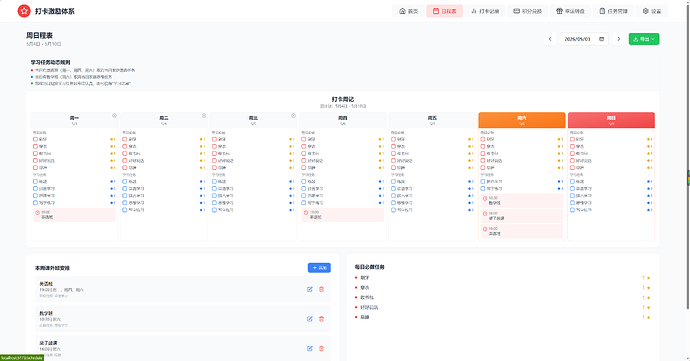Click the red star app logo
The image size is (690, 361).
pyautogui.click(x=24, y=11)
